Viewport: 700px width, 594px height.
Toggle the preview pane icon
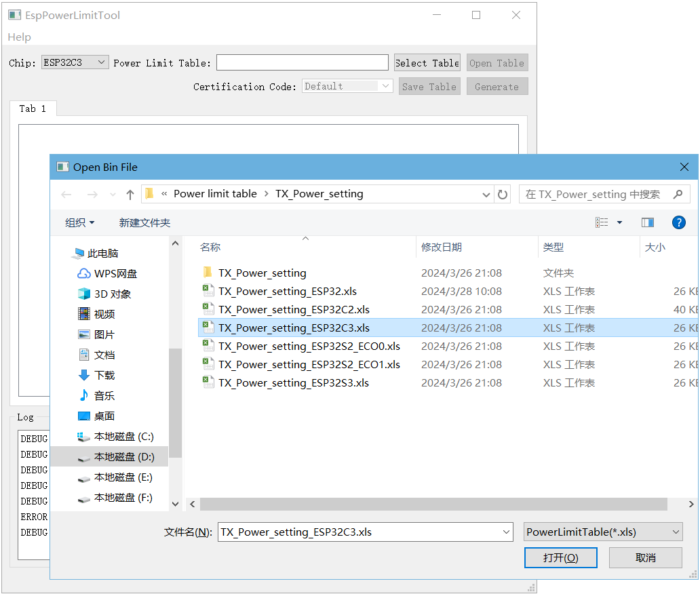647,222
